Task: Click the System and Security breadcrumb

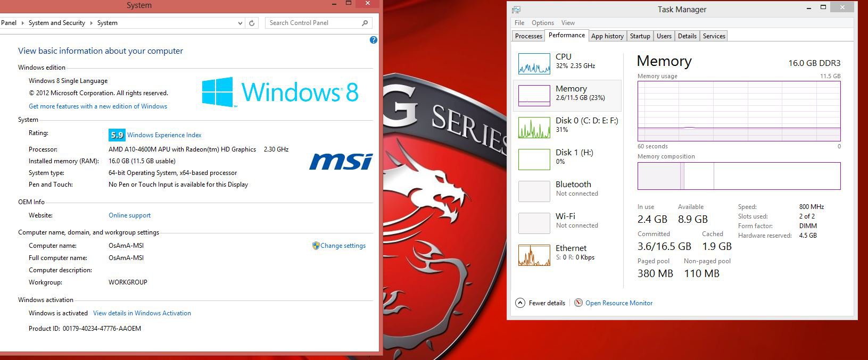Action: pyautogui.click(x=57, y=23)
